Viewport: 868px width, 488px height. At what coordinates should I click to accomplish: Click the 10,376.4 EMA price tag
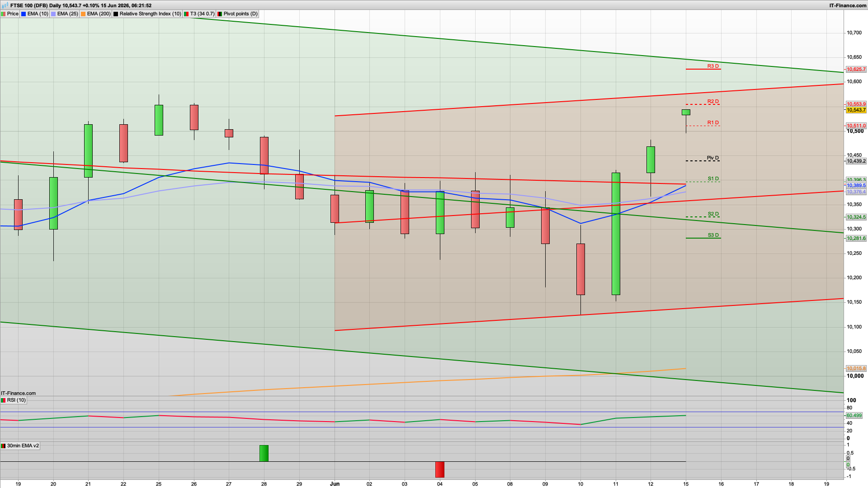[856, 192]
